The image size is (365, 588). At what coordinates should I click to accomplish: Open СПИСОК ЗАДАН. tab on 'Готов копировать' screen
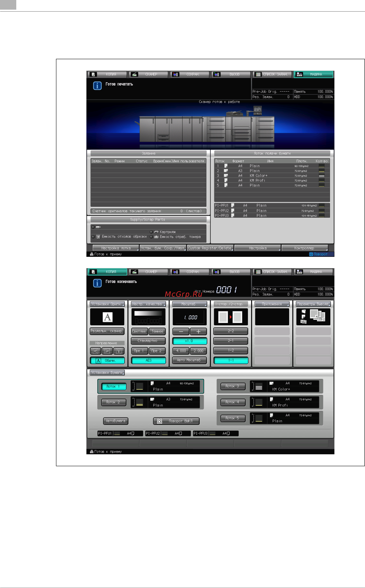pos(272,272)
